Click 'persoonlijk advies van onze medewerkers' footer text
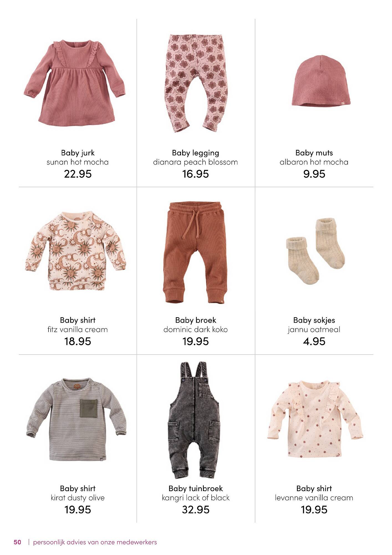This screenshot has width=392, height=555. 95,542
